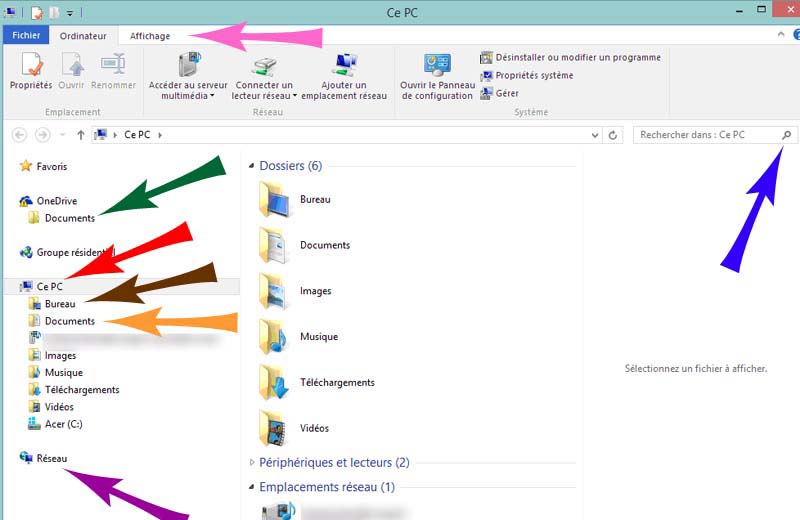The width and height of the screenshot is (800, 520).
Task: Click the quick access Properties icon in title bar
Action: coord(36,12)
